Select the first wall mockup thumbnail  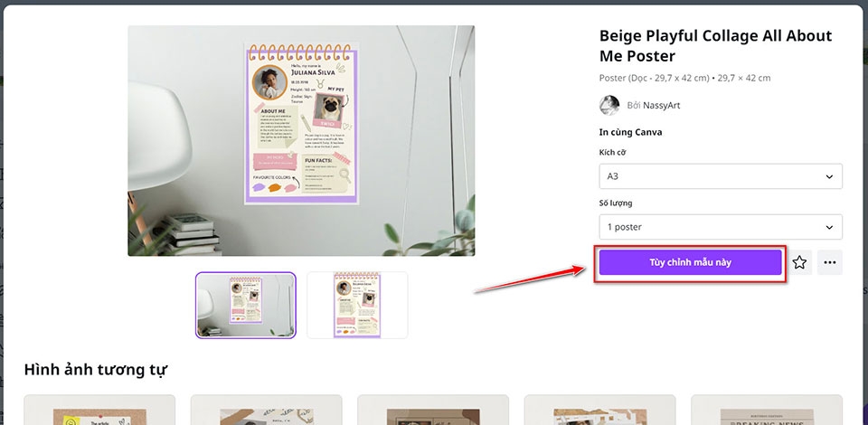pyautogui.click(x=246, y=305)
